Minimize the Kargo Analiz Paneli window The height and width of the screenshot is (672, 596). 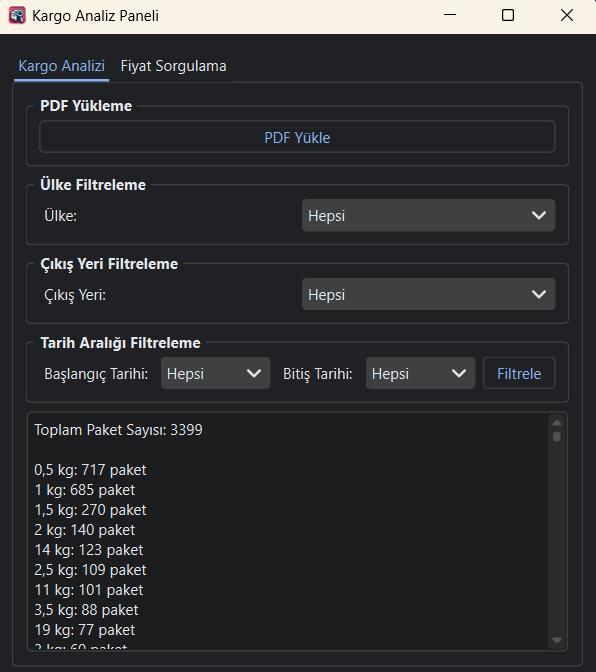pyautogui.click(x=450, y=15)
